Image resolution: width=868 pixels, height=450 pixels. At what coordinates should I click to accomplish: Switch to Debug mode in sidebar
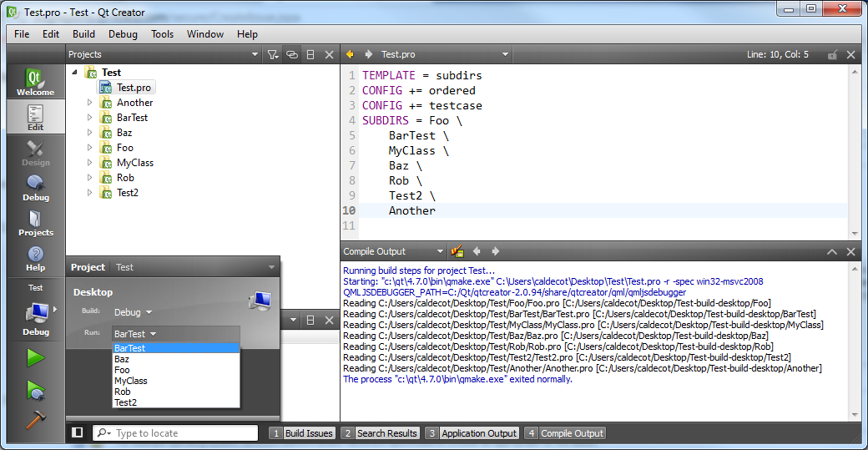35,188
